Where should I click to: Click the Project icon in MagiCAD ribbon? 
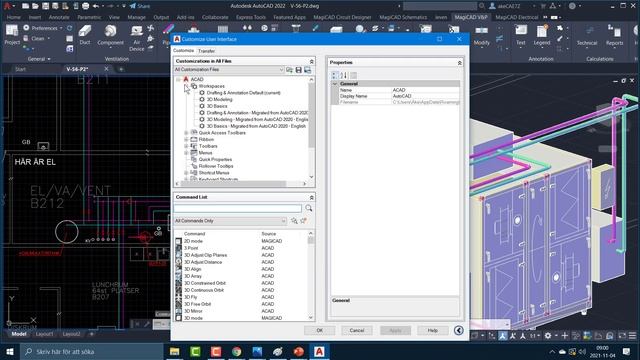12,34
